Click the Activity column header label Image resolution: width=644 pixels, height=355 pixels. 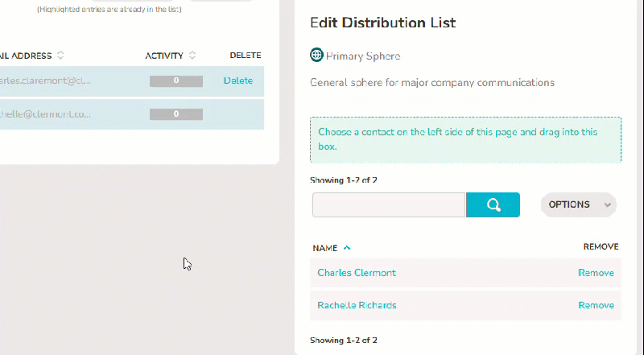[164, 56]
